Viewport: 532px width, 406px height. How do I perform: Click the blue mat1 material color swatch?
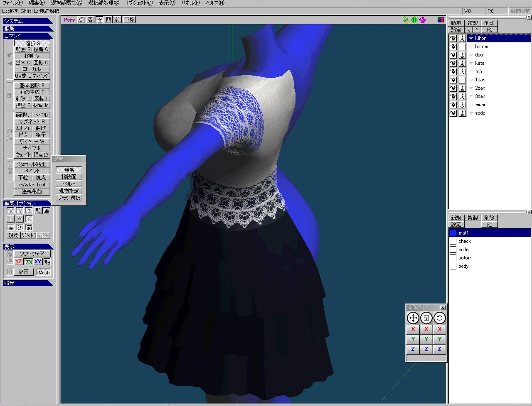pyautogui.click(x=453, y=233)
